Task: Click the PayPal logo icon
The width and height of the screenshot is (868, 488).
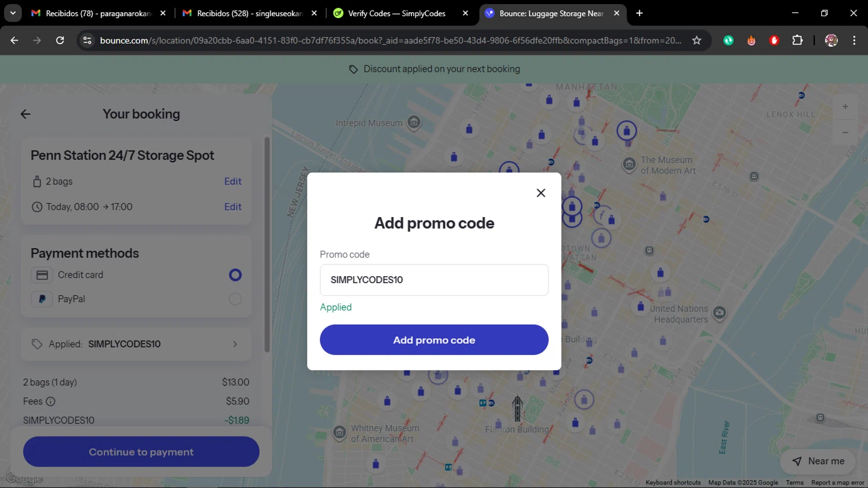Action: pyautogui.click(x=42, y=299)
